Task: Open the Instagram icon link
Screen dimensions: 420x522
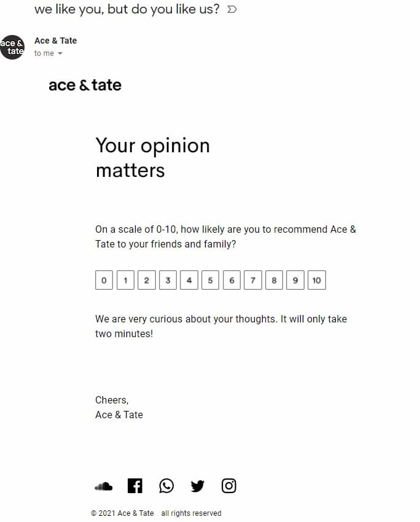Action: pos(228,486)
